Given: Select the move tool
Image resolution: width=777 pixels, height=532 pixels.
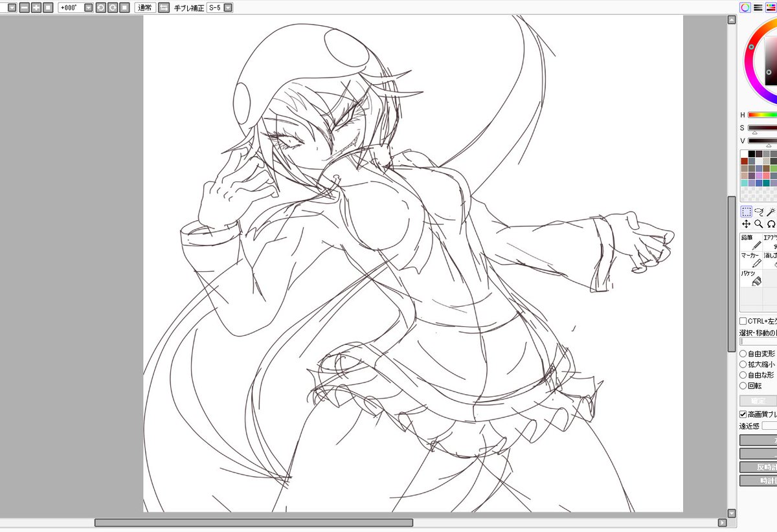Looking at the screenshot, I should click(746, 224).
